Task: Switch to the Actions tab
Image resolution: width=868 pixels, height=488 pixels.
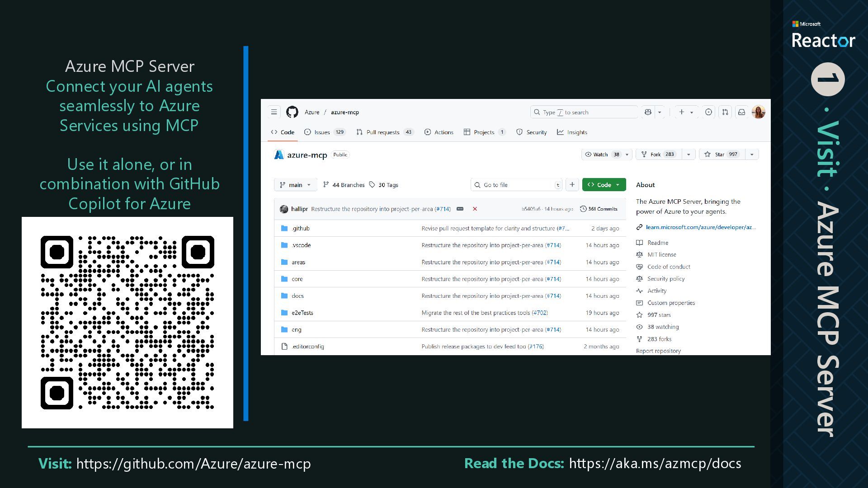Action: point(439,132)
